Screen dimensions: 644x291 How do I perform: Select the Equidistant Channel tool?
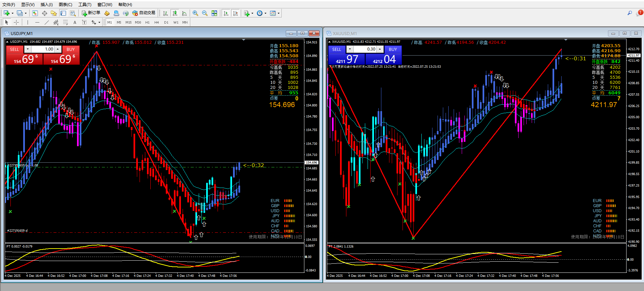(56, 22)
